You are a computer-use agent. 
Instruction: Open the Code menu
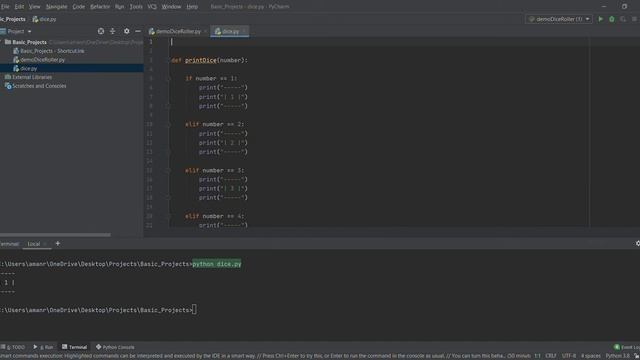[x=78, y=7]
